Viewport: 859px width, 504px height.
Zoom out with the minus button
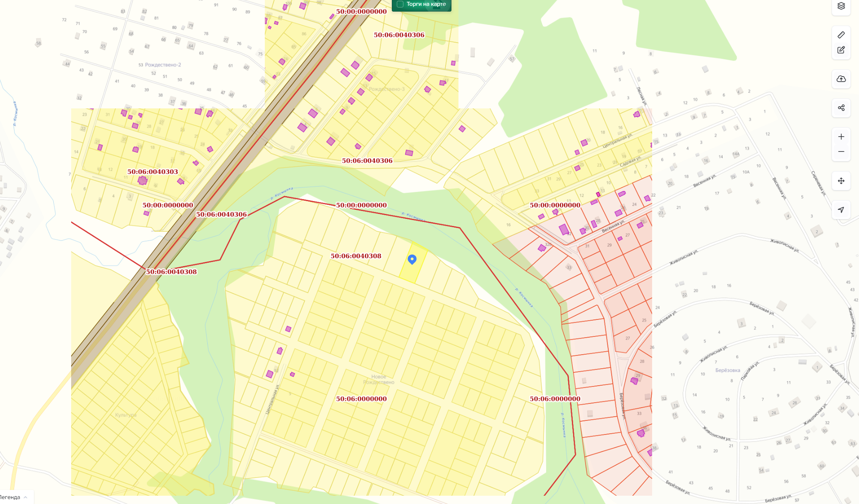tap(841, 152)
